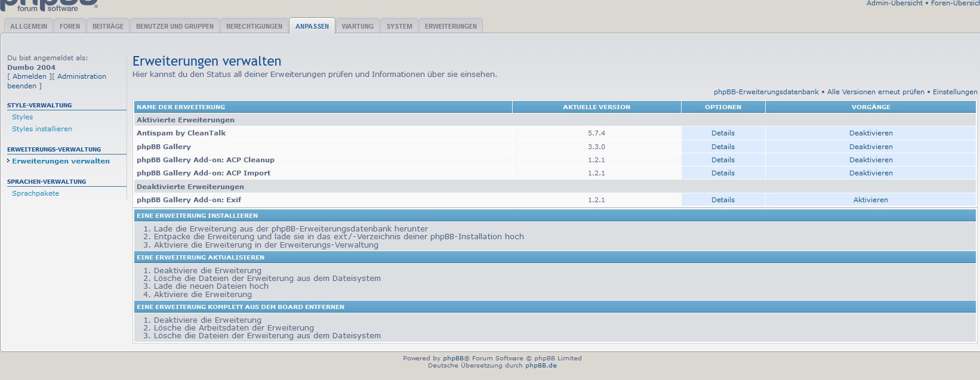Viewport: 980px width, 380px height.
Task: Select Erweiterungen verwalten in sidebar
Action: pyautogui.click(x=61, y=161)
